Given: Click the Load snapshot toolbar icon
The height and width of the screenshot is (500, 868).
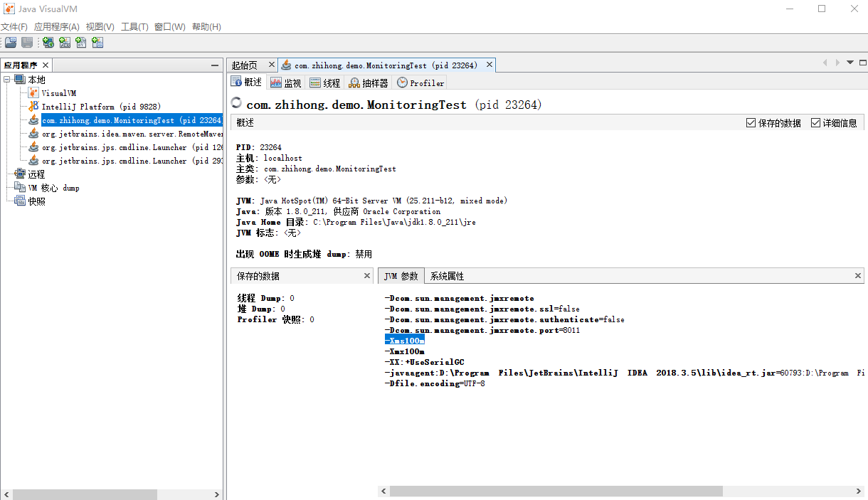Looking at the screenshot, I should (x=11, y=43).
